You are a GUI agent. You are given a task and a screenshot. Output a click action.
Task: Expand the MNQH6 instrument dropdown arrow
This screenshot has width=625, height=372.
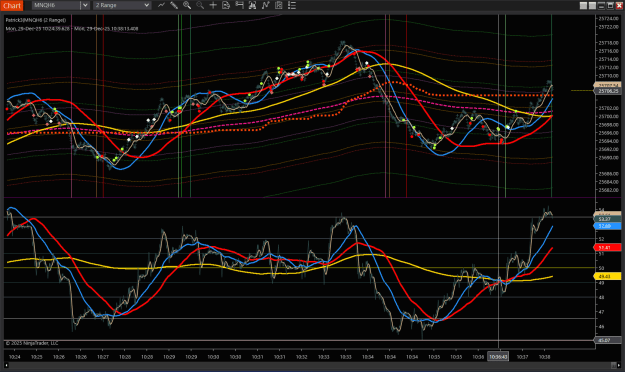click(x=85, y=5)
